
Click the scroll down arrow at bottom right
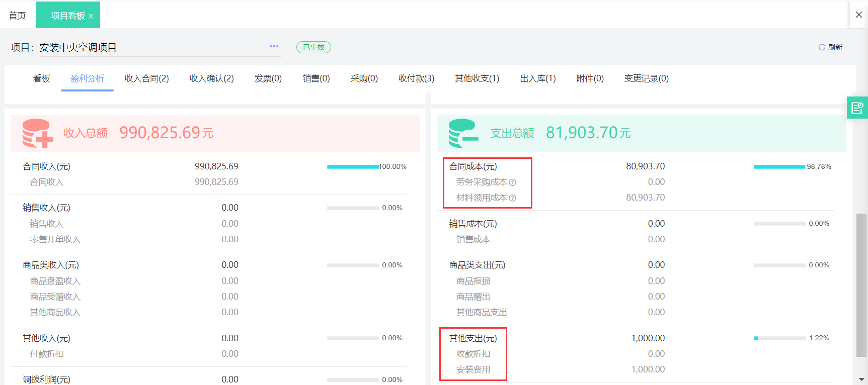click(861, 379)
